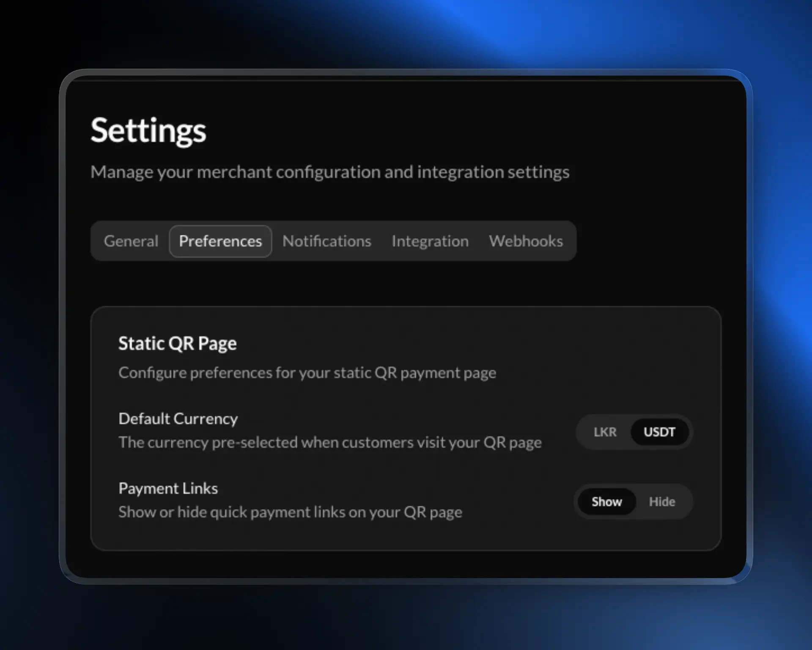
Task: Select the Integration tab
Action: click(430, 241)
